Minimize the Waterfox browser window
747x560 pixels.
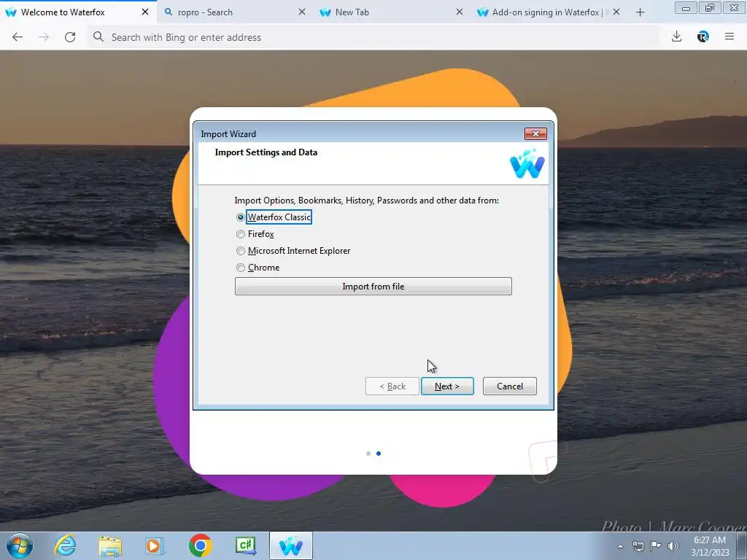[x=686, y=8]
